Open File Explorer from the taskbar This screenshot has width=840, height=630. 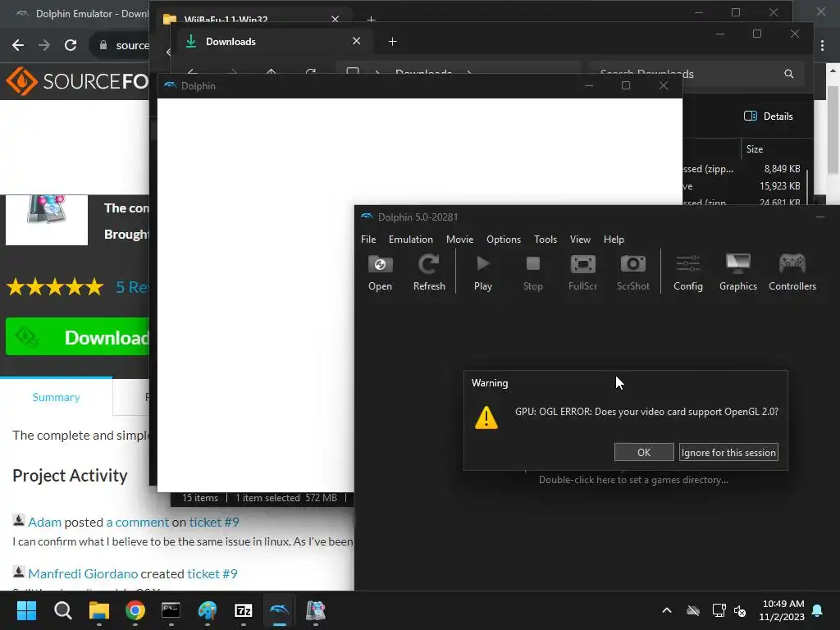point(99,610)
